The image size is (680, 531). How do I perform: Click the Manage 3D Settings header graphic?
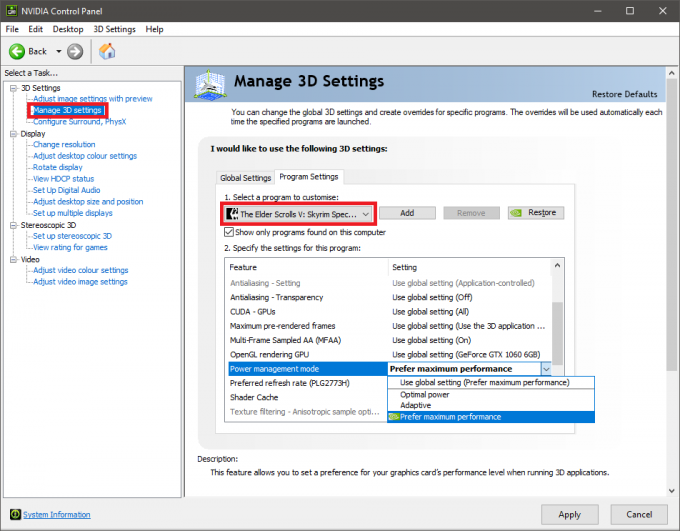click(x=210, y=84)
